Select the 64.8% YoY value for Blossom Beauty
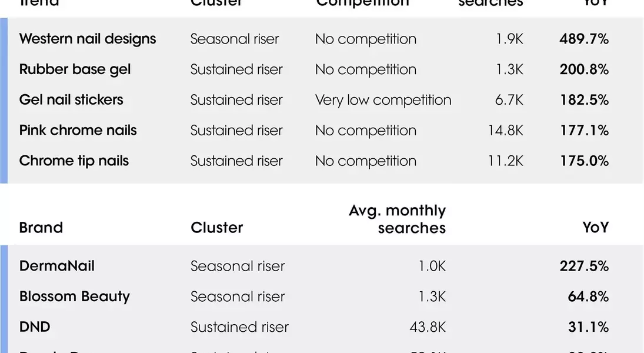This screenshot has height=353, width=644. pos(588,297)
